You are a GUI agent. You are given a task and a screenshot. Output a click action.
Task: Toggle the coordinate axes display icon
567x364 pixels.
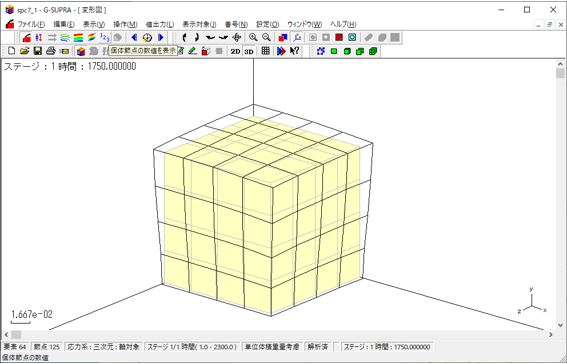click(297, 38)
